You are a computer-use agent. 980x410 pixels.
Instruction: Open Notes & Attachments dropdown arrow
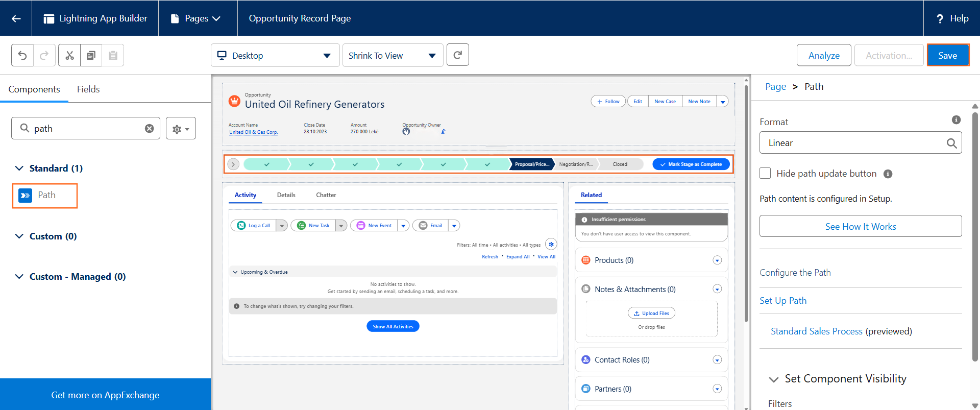pyautogui.click(x=717, y=289)
